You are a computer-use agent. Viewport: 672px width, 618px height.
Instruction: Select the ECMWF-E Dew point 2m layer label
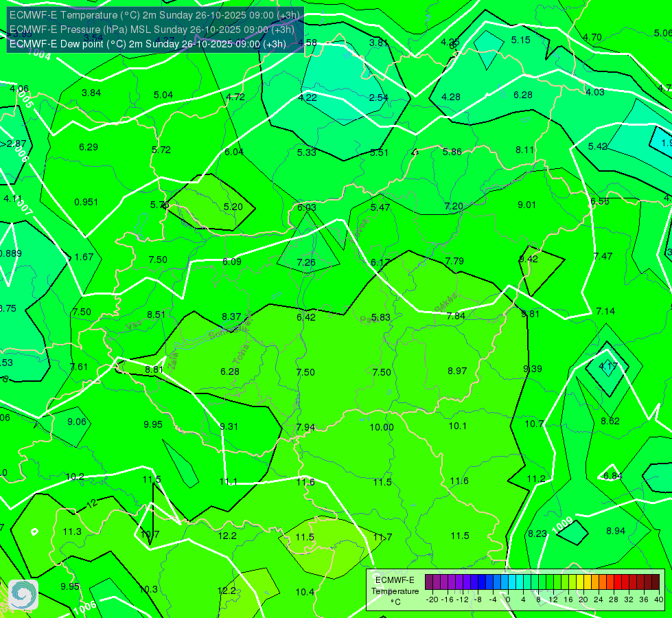[148, 44]
